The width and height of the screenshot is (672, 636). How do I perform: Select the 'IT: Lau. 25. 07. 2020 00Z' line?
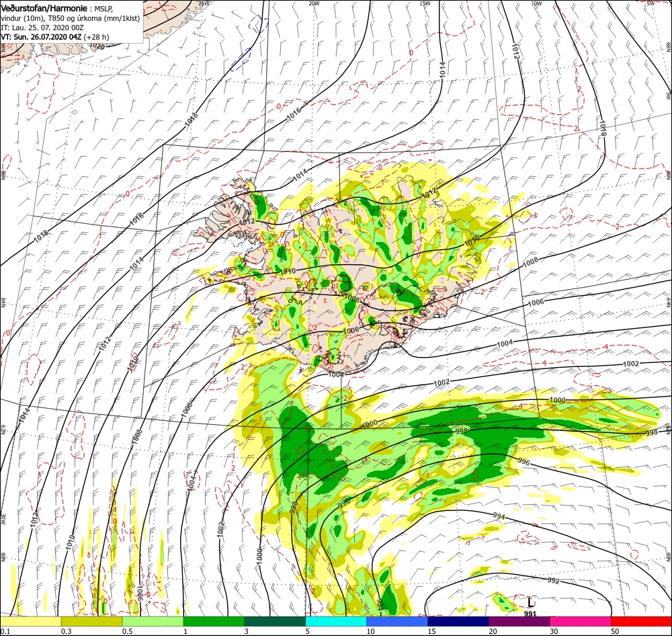coord(42,28)
